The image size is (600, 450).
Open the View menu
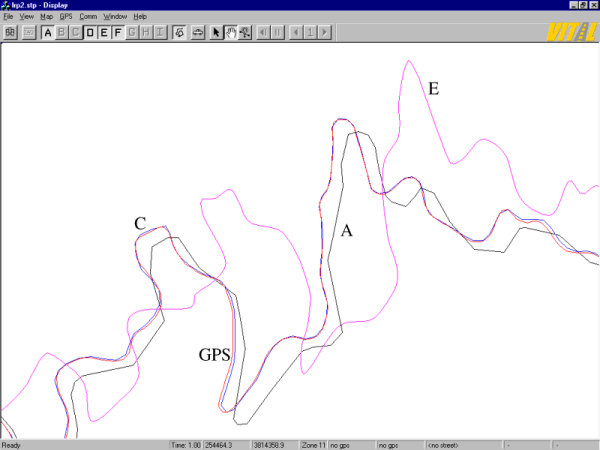[x=27, y=17]
